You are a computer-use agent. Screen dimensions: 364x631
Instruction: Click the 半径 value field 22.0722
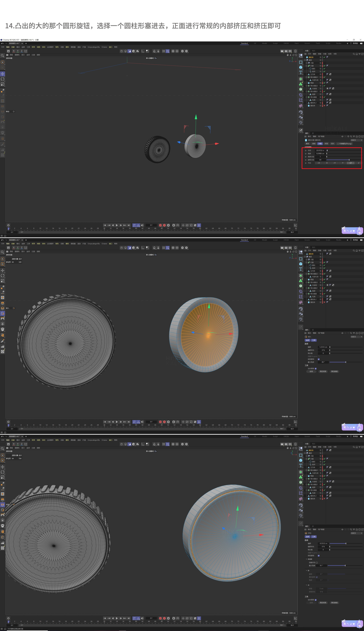(x=320, y=151)
